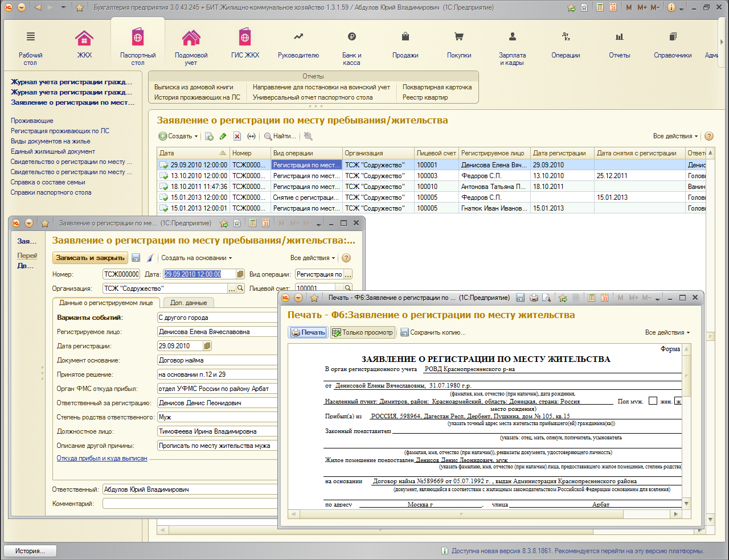
Task: Open the Создать на основании dropdown
Action: pyautogui.click(x=196, y=258)
